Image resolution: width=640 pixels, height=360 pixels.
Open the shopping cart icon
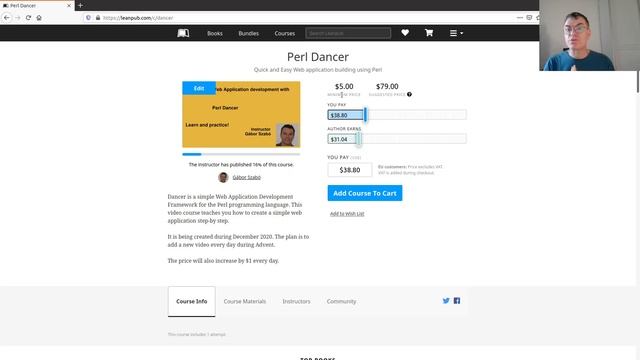coord(429,33)
